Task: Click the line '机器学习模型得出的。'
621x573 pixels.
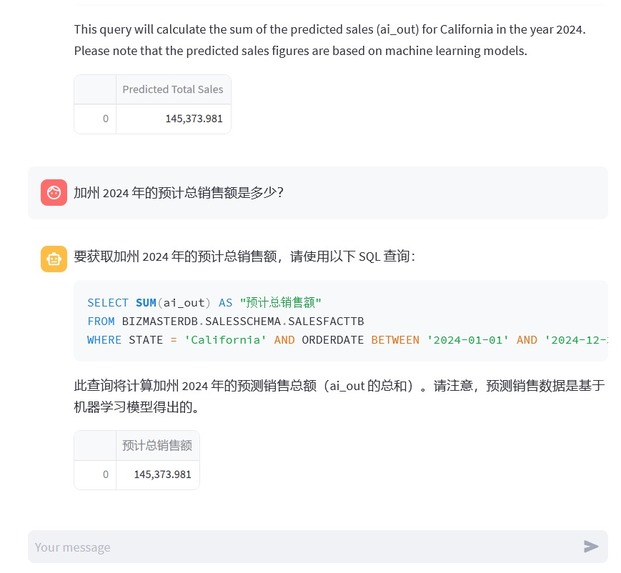Action: pos(136,407)
